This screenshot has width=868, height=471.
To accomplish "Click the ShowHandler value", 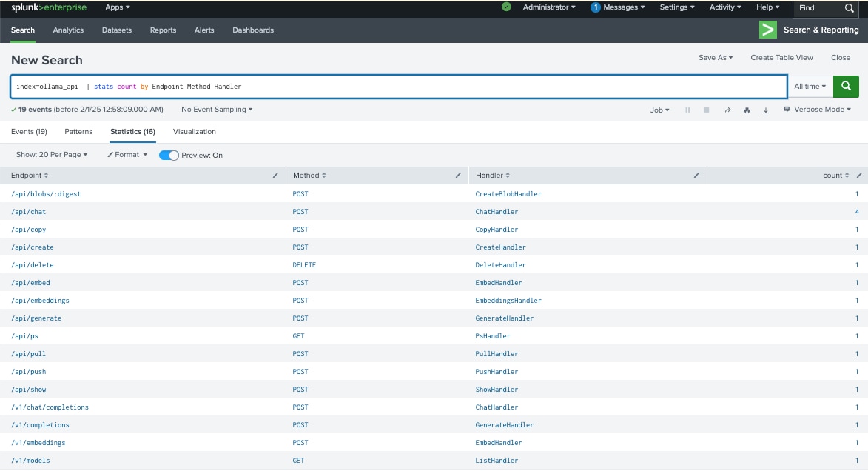I will (x=497, y=389).
